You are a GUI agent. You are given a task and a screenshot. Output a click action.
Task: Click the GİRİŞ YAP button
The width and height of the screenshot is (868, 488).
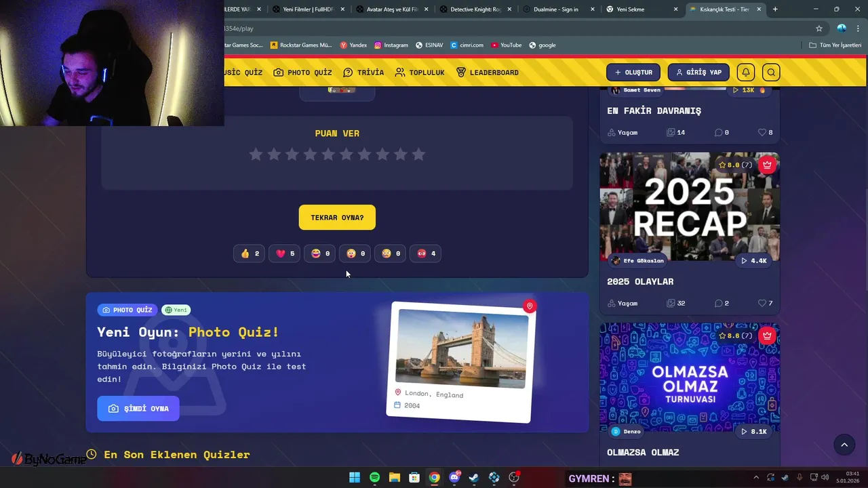698,73
